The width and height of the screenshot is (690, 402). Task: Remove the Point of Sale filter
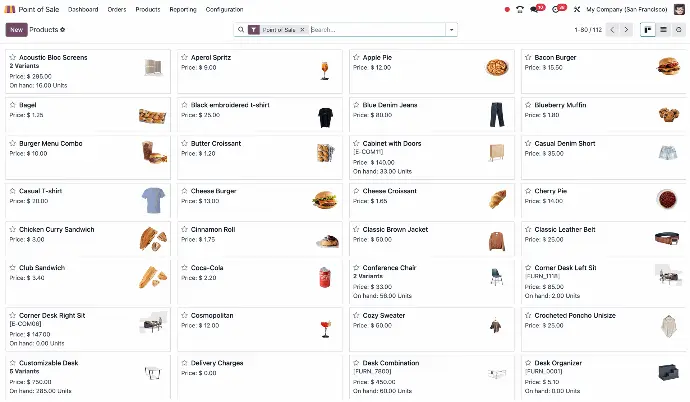pos(302,30)
